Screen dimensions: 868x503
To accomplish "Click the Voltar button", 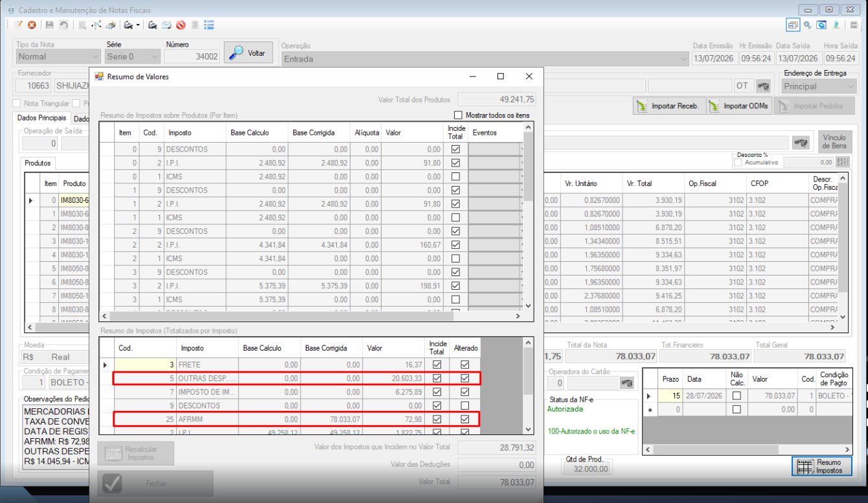I will click(x=248, y=53).
